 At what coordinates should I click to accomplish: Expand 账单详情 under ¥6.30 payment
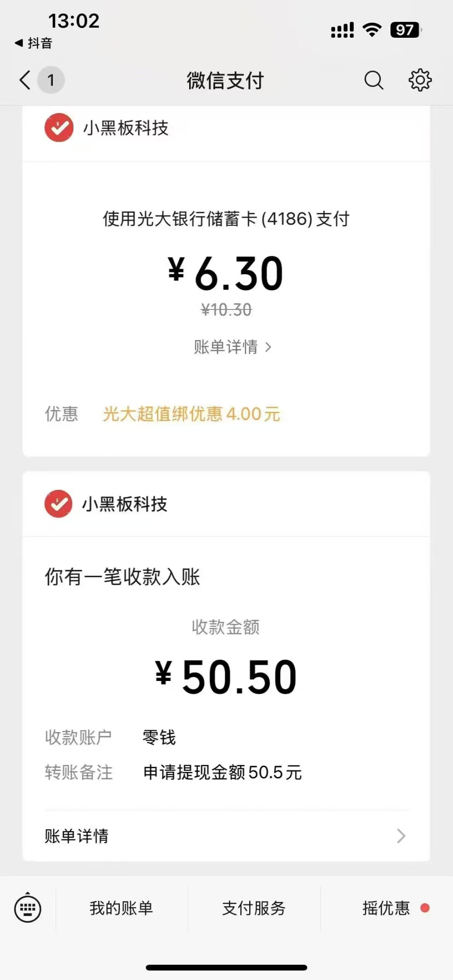coord(232,347)
